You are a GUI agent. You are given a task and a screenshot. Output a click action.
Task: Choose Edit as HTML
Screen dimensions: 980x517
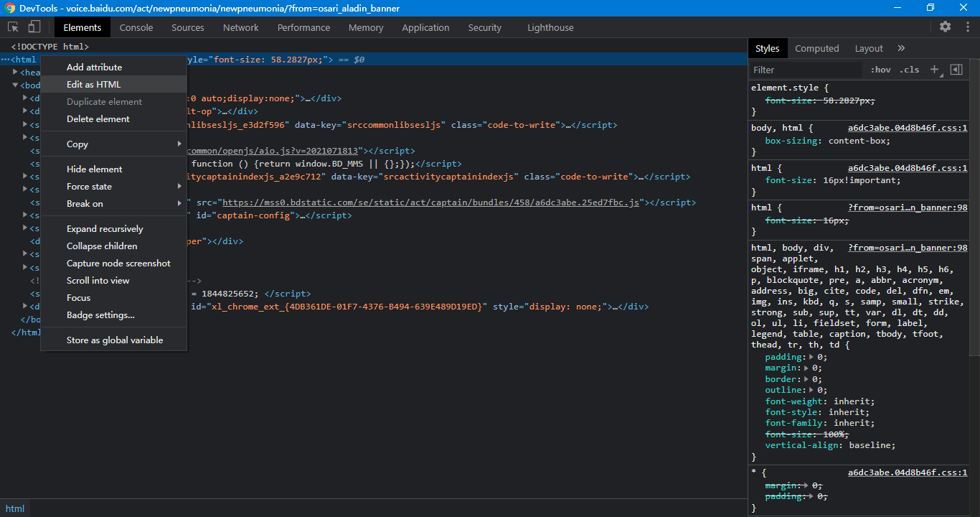pos(113,84)
